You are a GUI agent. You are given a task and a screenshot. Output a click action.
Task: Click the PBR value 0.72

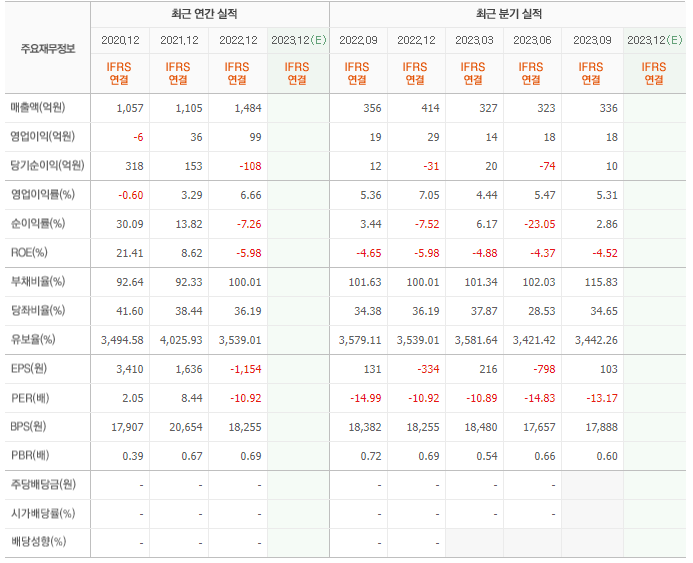[371, 456]
